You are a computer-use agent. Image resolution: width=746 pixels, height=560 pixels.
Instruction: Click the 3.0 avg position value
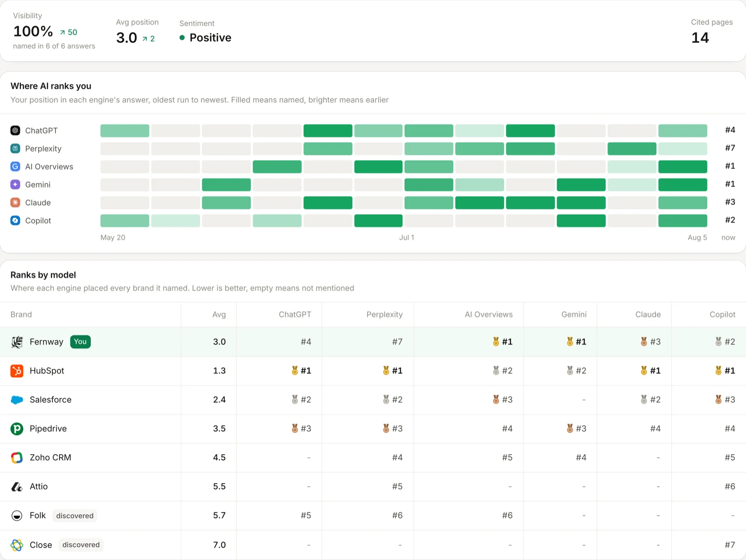click(x=127, y=38)
